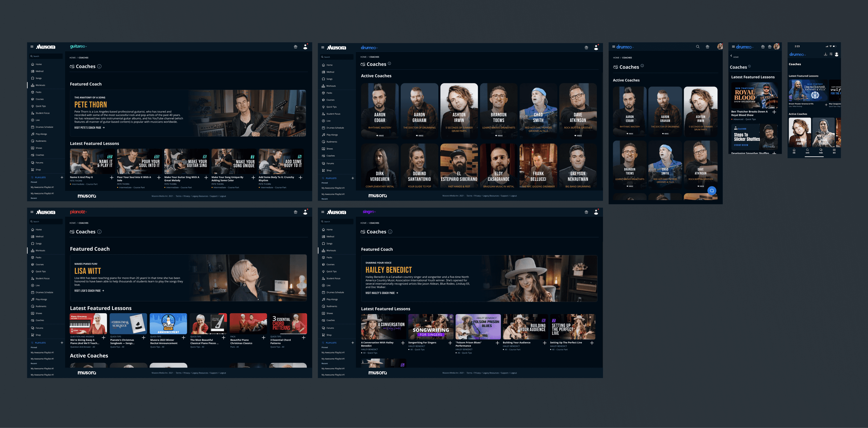The height and width of the screenshot is (428, 868).
Task: Click plus next to PLAYLISTS in guitareo sidebar
Action: (62, 177)
